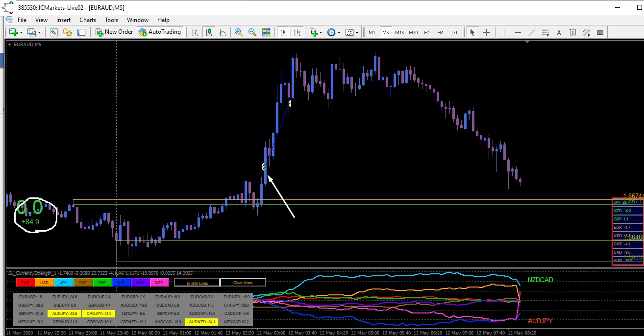The image size is (644, 336).
Task: Toggle the brown CHF currency button
Action: [x=83, y=283]
